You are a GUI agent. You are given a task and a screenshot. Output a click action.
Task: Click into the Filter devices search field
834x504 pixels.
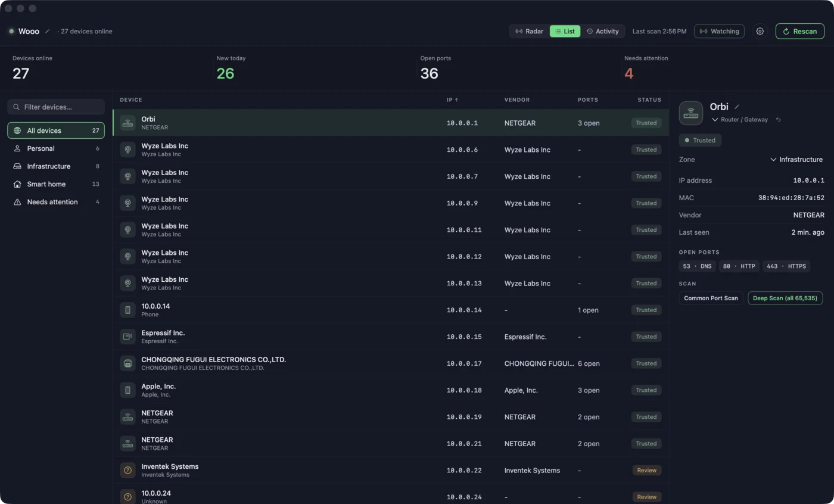[x=56, y=107]
